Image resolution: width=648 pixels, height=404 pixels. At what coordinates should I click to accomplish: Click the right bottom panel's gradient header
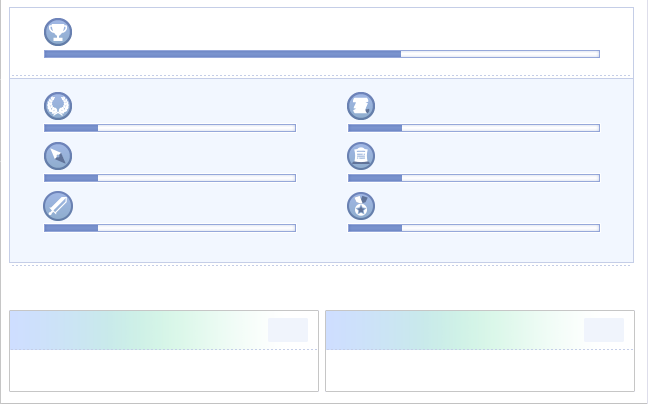tap(455, 330)
